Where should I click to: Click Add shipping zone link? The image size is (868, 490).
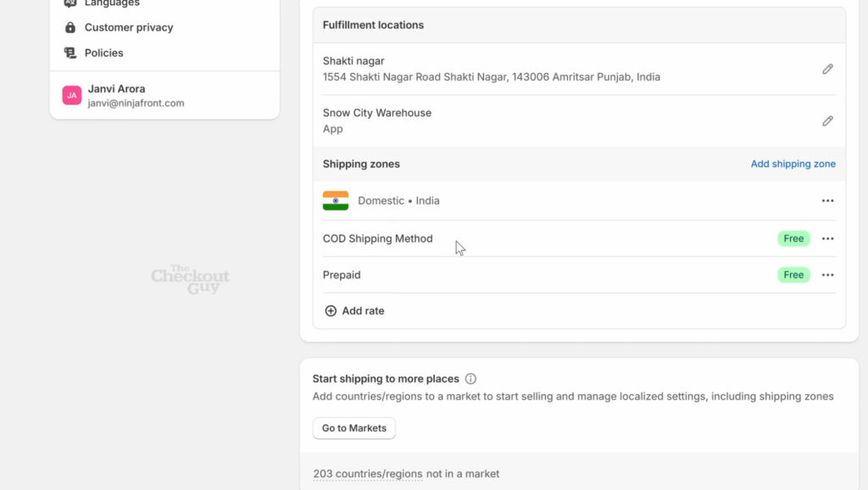pyautogui.click(x=793, y=164)
